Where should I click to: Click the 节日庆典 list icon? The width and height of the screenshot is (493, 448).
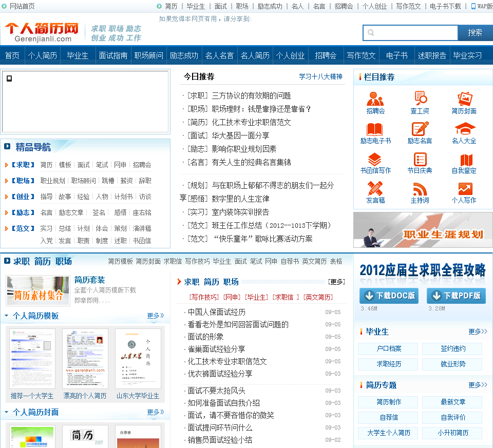(420, 159)
